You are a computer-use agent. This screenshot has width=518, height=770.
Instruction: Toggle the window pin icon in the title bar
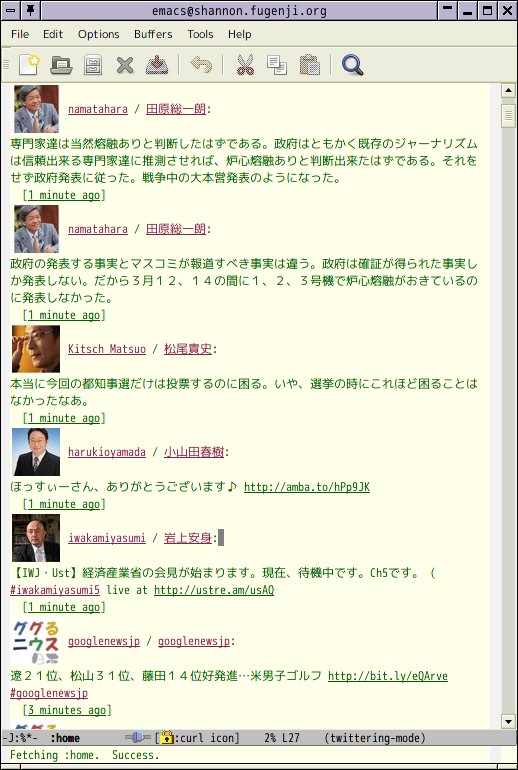tap(30, 10)
